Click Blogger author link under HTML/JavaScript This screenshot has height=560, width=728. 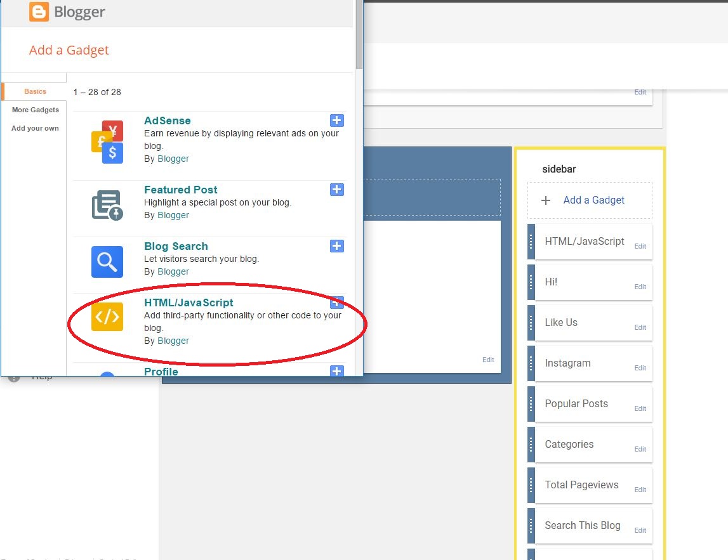(173, 341)
